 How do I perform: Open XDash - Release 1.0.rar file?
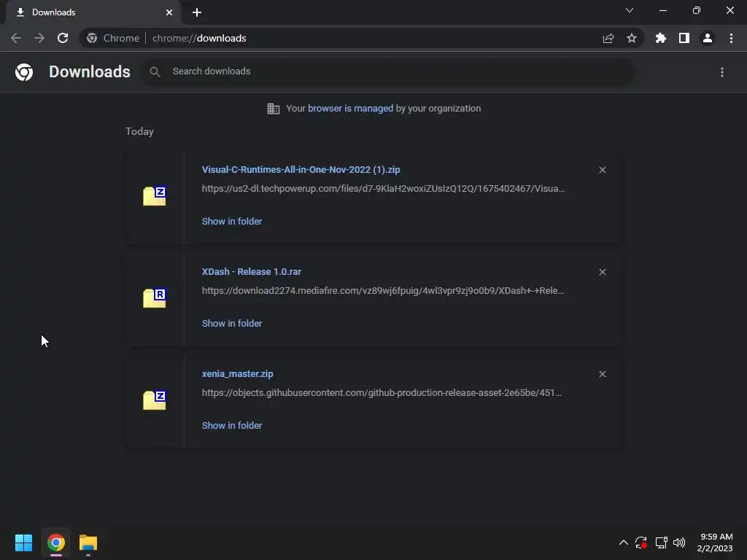pyautogui.click(x=251, y=271)
